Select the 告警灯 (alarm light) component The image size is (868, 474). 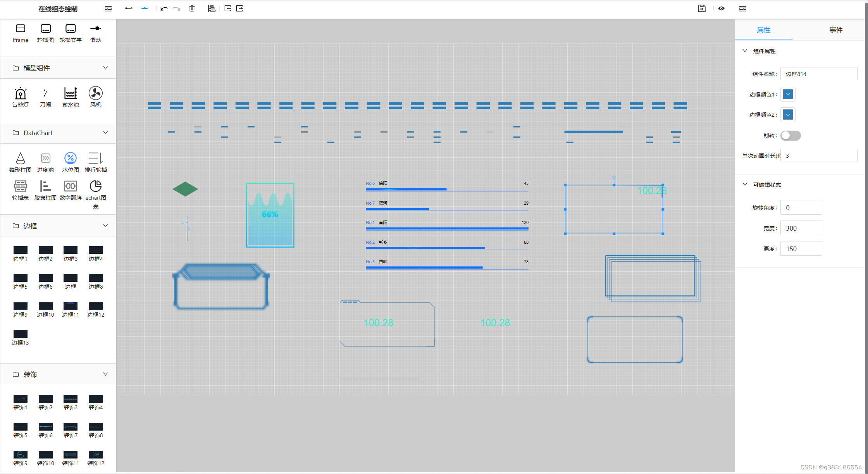[x=20, y=96]
